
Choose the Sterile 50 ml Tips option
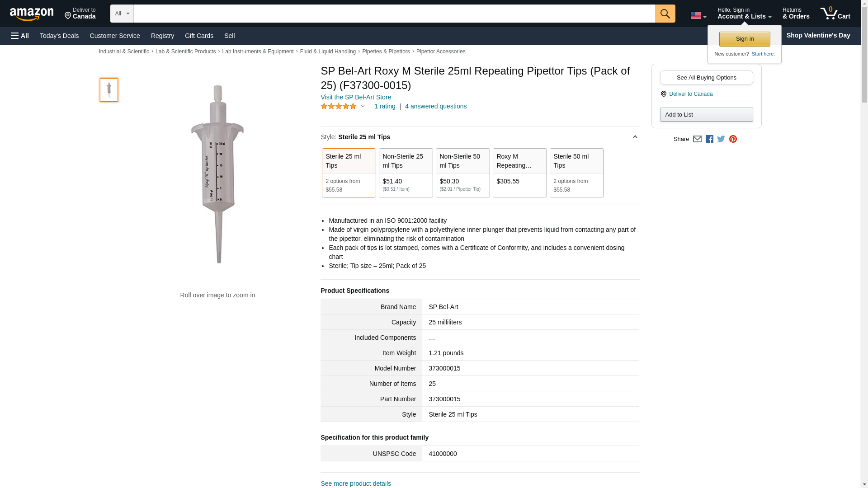coord(576,173)
